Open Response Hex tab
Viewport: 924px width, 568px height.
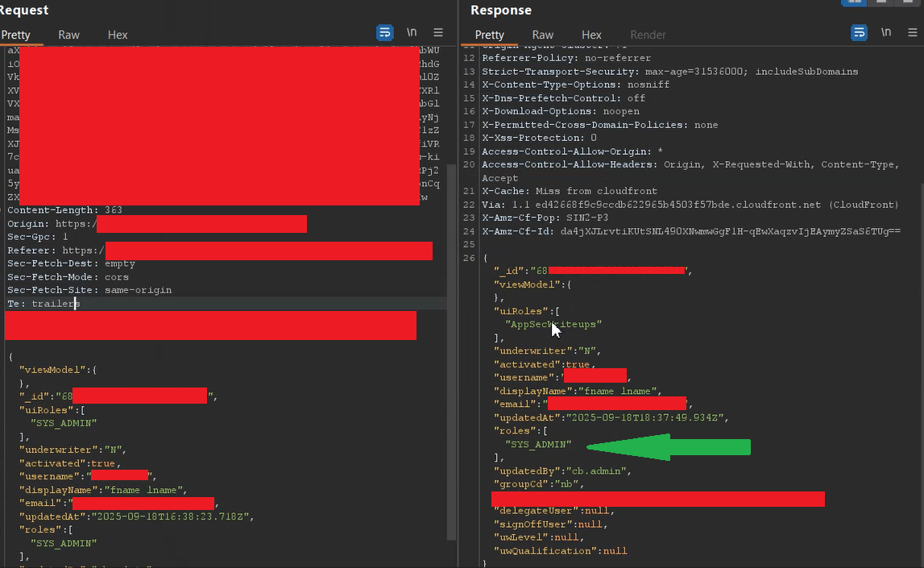tap(591, 35)
